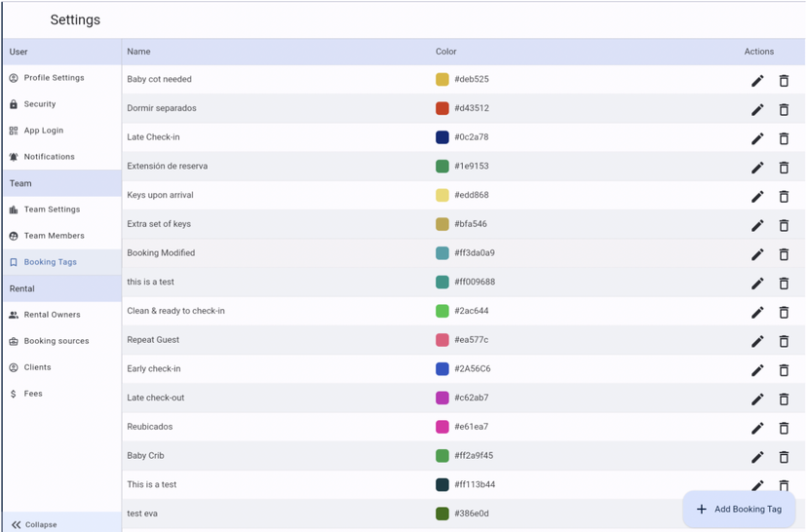
Task: Edit the Keys upon arrival tag
Action: pyautogui.click(x=757, y=197)
